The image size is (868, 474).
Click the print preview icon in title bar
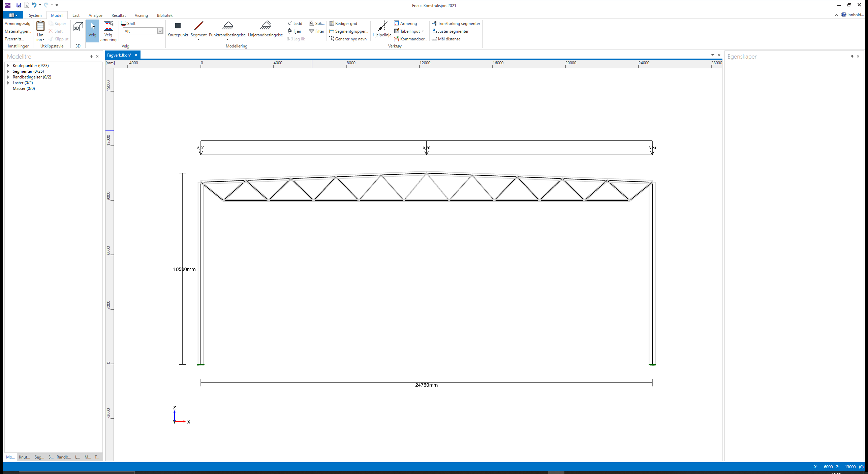27,5
